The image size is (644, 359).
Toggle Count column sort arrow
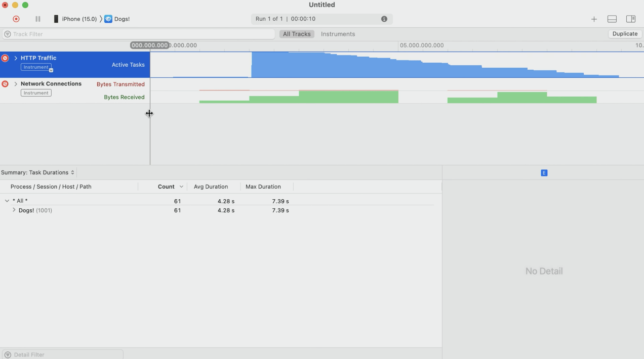click(x=181, y=187)
